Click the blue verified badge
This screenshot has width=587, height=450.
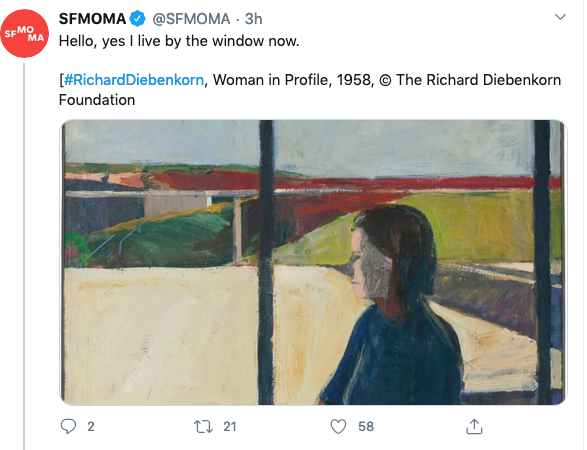click(137, 19)
